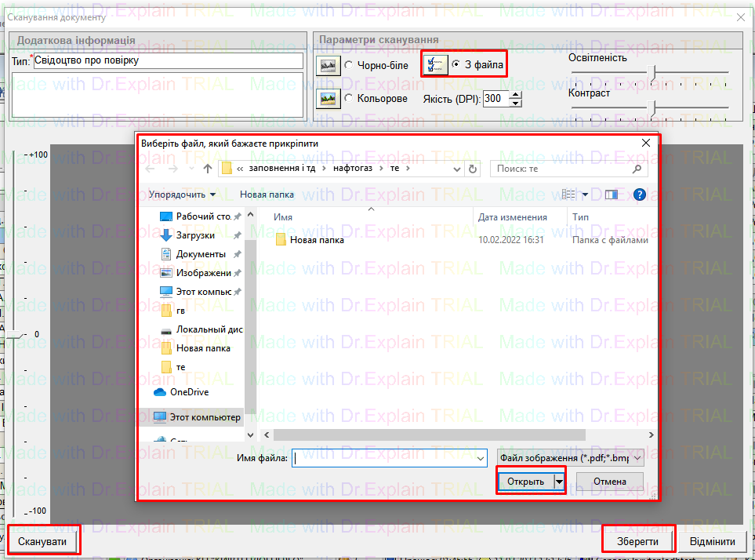Image resolution: width=755 pixels, height=560 pixels.
Task: Refresh the folder path in file dialog
Action: coord(472,169)
